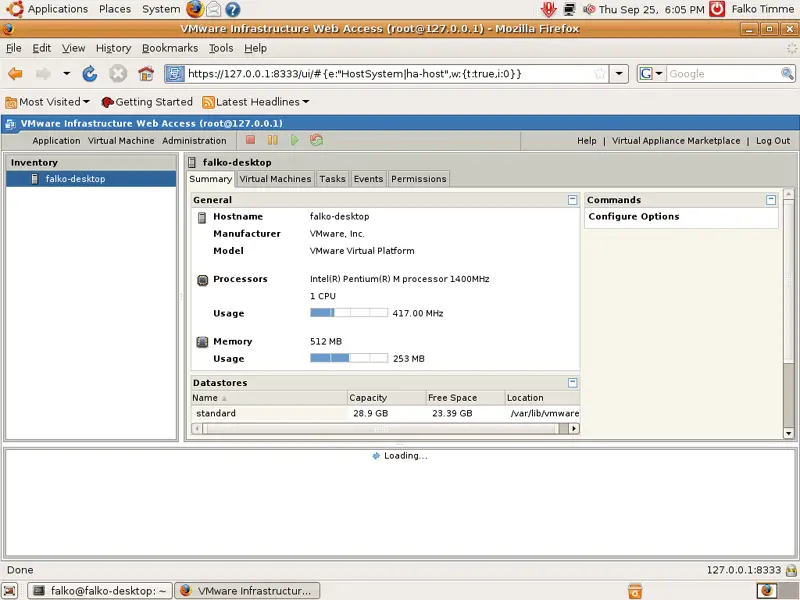Click the Reset VM toolbar icon
This screenshot has height=600, width=800.
316,140
